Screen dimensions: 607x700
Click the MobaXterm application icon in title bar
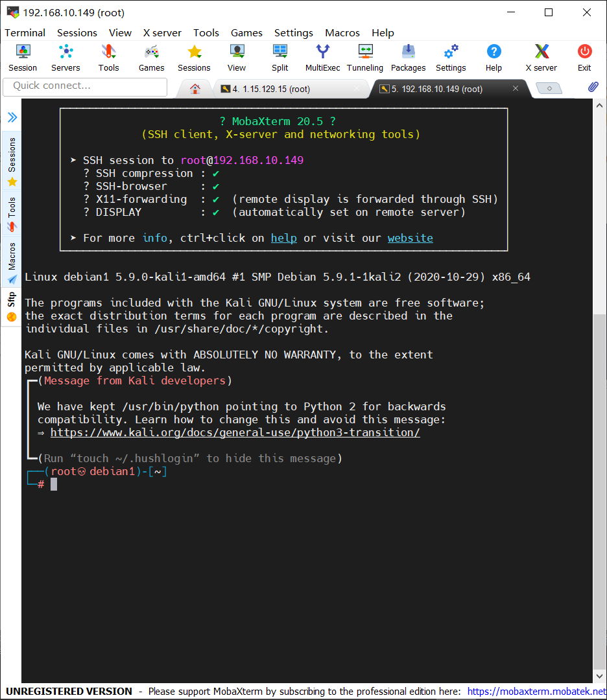[x=12, y=12]
